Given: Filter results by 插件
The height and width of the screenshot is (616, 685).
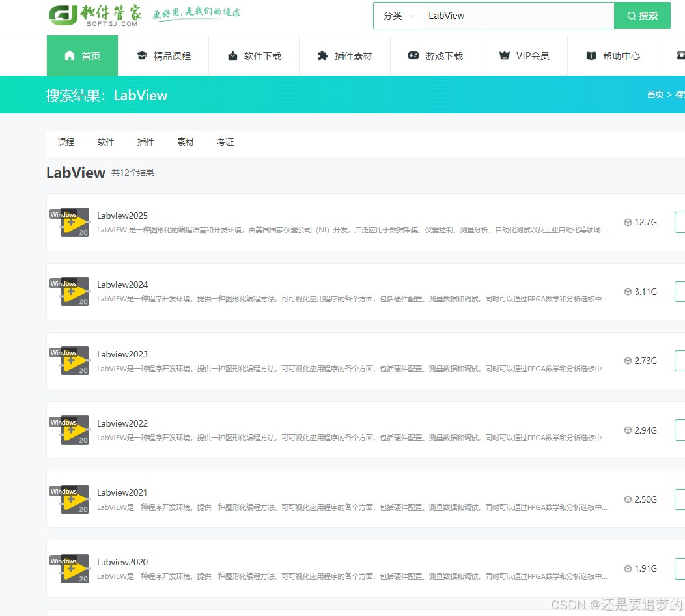Looking at the screenshot, I should click(x=145, y=142).
